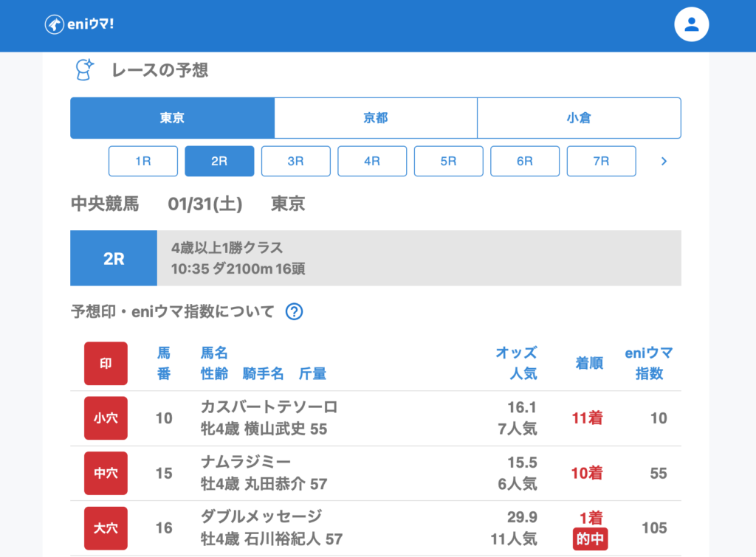This screenshot has width=756, height=557.
Task: Open the user profile icon
Action: [691, 24]
